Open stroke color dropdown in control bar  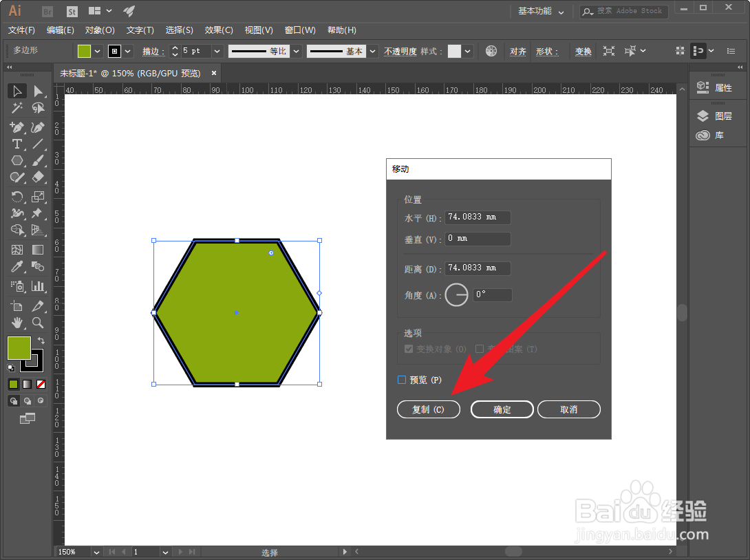[x=128, y=51]
